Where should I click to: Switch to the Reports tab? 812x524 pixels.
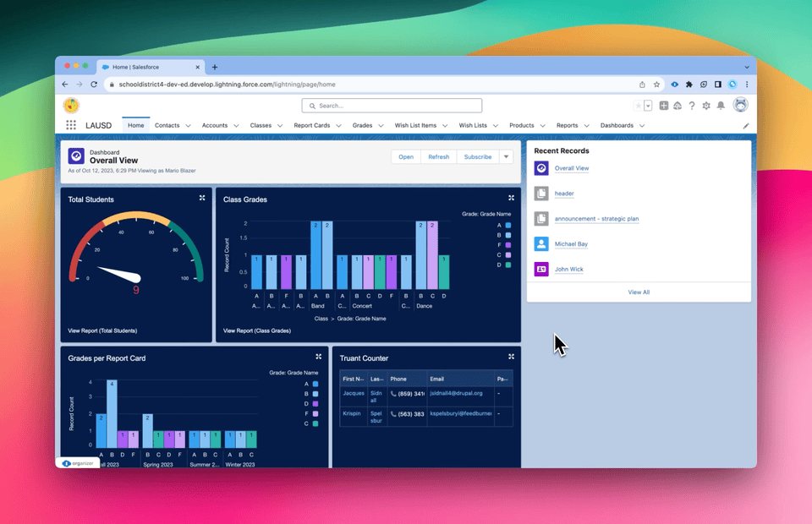(567, 125)
